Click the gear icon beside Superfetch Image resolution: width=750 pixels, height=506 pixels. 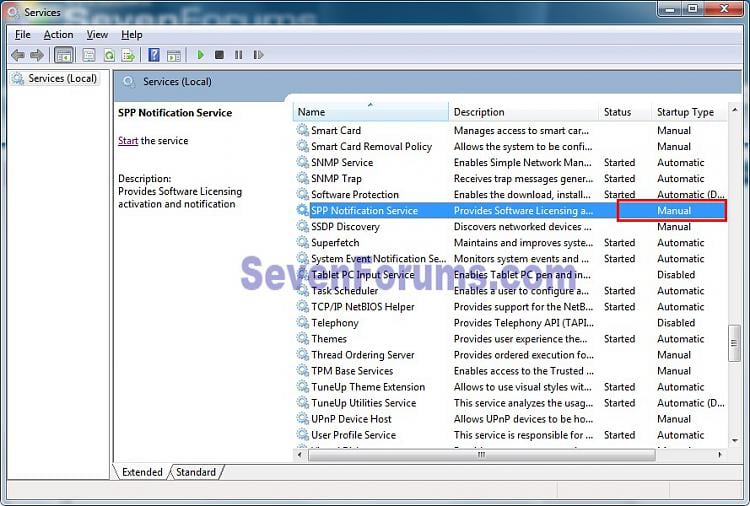[x=303, y=242]
